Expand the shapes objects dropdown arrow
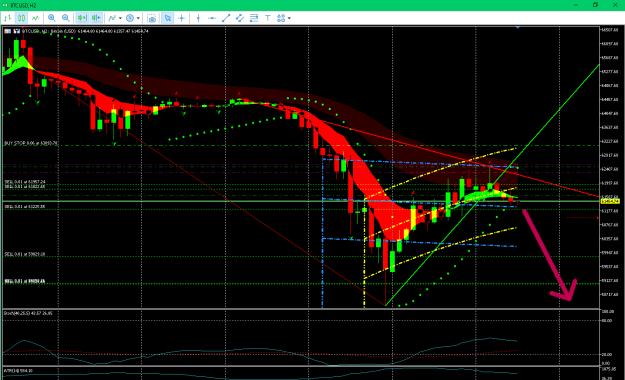Screen dimensions: 625x380 [289, 18]
